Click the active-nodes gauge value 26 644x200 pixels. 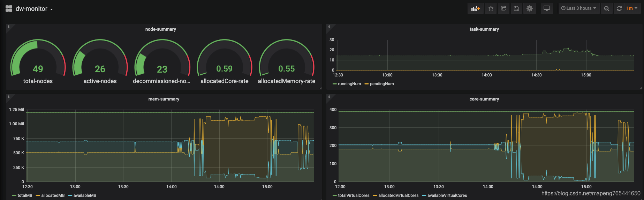coord(100,69)
